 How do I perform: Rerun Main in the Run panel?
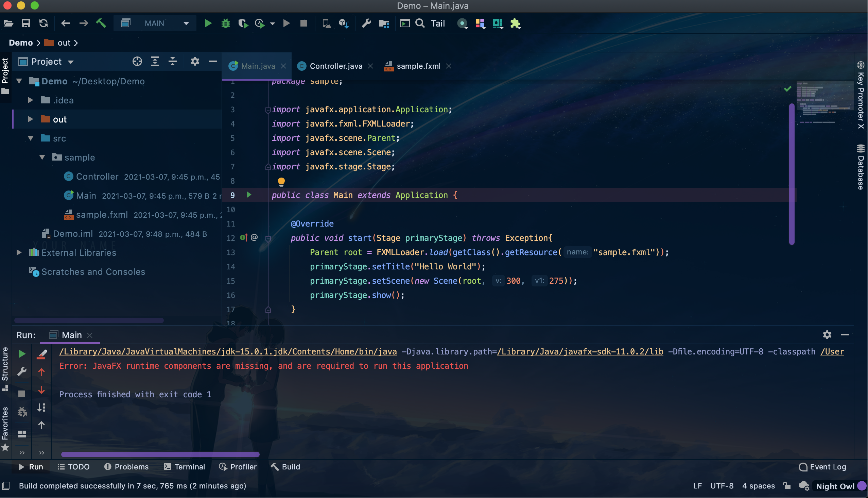coord(22,354)
